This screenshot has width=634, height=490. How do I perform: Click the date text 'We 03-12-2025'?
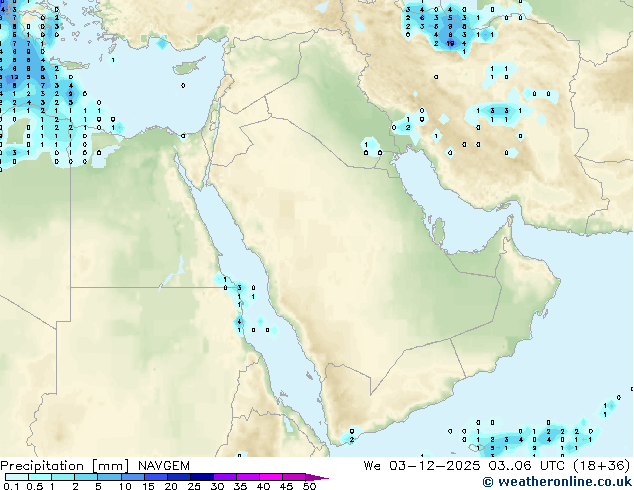[x=422, y=466]
